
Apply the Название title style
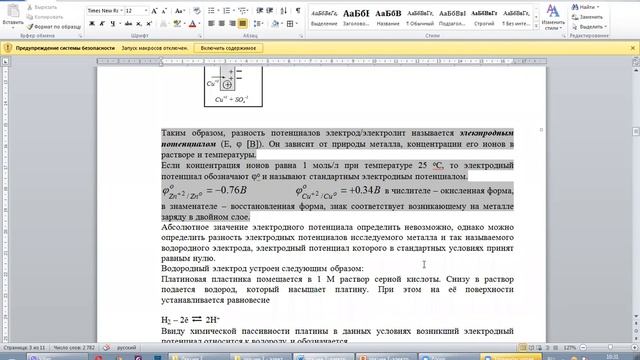(x=388, y=18)
